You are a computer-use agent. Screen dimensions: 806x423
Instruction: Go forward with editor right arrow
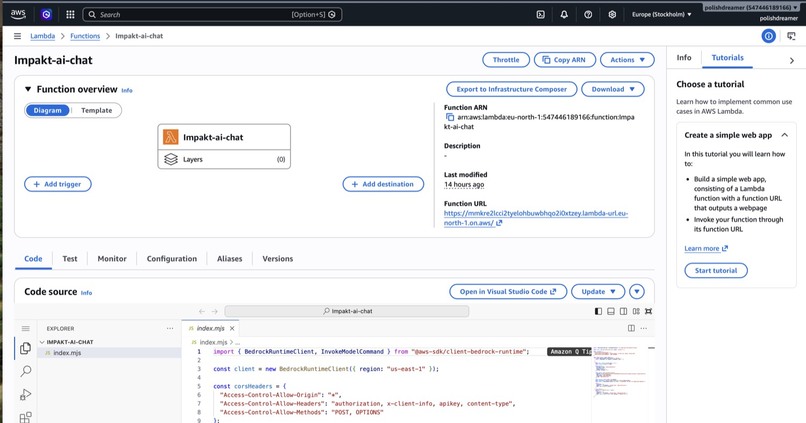[x=214, y=311]
